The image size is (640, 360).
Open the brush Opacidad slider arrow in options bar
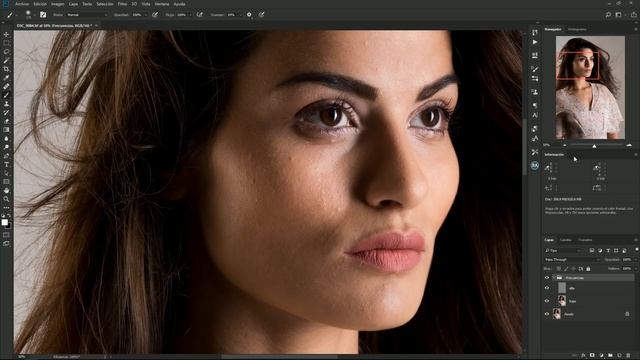[146, 15]
